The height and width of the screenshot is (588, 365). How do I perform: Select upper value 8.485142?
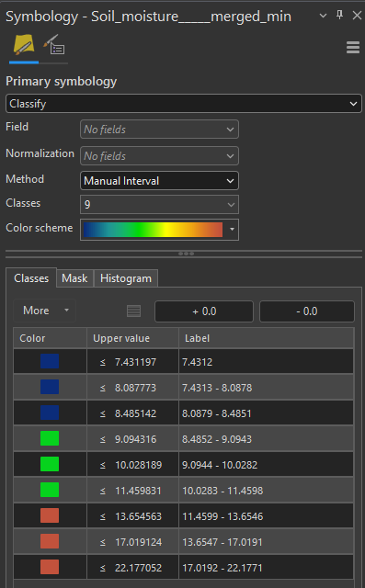[x=135, y=413]
